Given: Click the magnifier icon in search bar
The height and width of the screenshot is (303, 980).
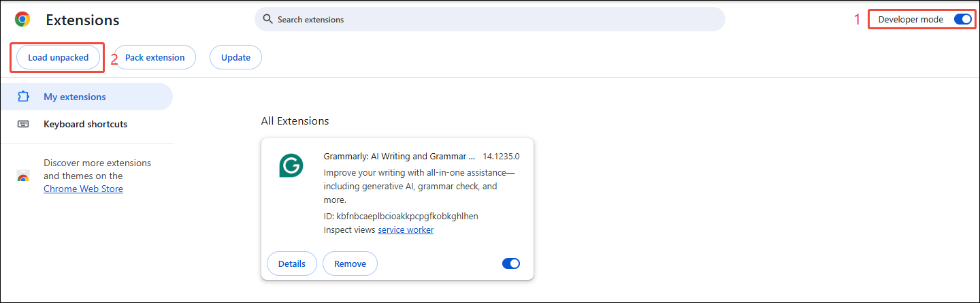Looking at the screenshot, I should point(267,19).
